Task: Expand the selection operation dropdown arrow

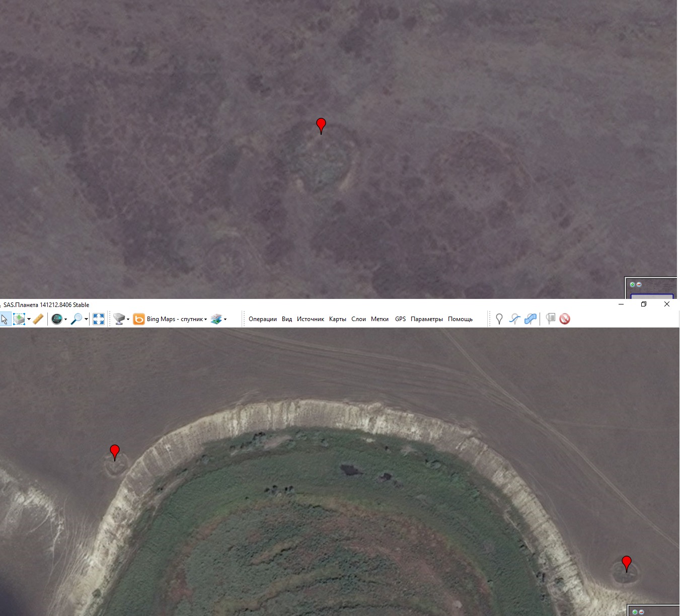Action: [29, 320]
